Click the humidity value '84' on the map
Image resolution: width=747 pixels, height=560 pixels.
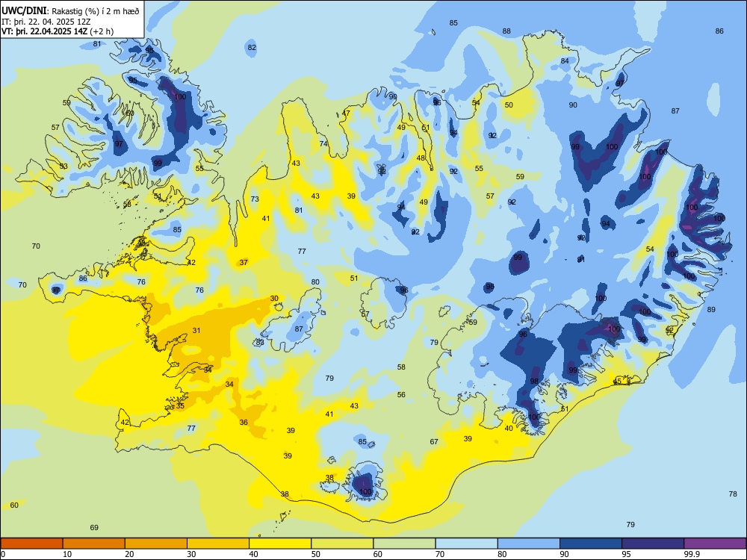[565, 61]
